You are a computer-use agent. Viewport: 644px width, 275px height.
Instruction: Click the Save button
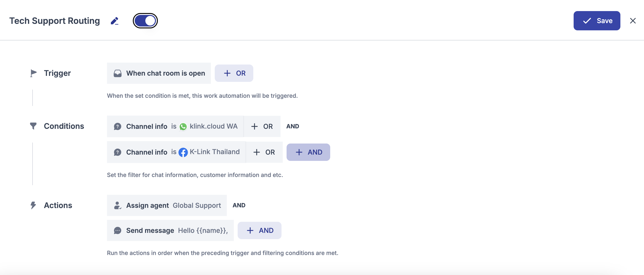pyautogui.click(x=597, y=21)
